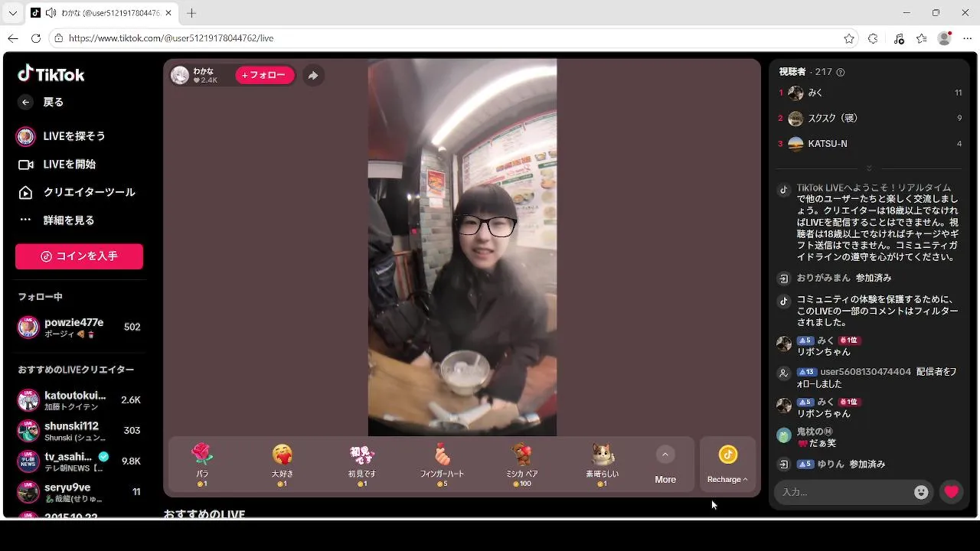Open viewer スクスク（寝） profile
Screen dimensions: 980x551
click(869, 118)
